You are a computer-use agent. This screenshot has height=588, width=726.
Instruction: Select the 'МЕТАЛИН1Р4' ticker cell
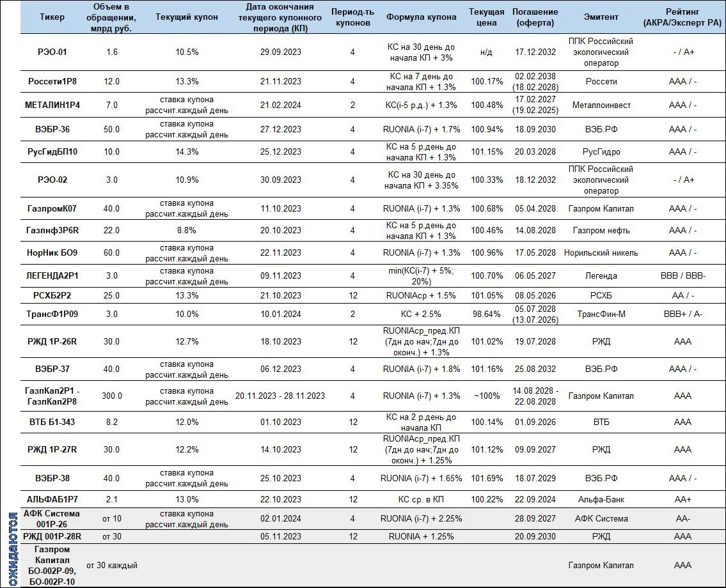(x=52, y=105)
